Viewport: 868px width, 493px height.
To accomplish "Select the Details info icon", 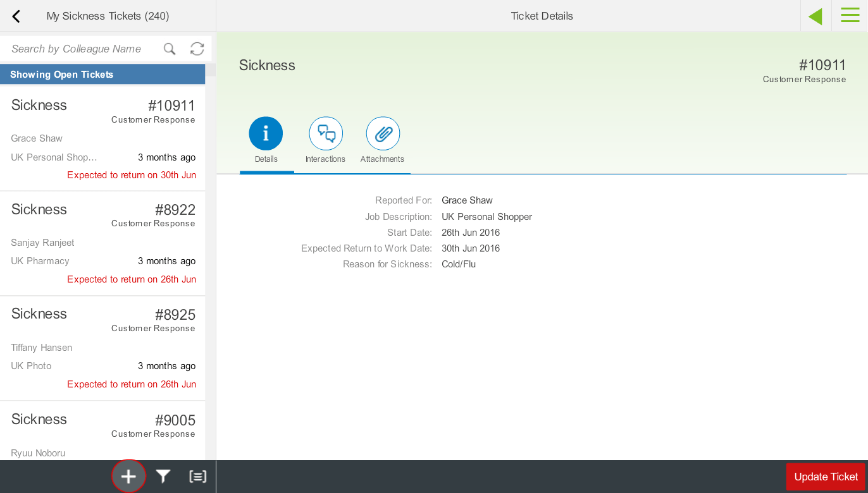I will point(266,133).
